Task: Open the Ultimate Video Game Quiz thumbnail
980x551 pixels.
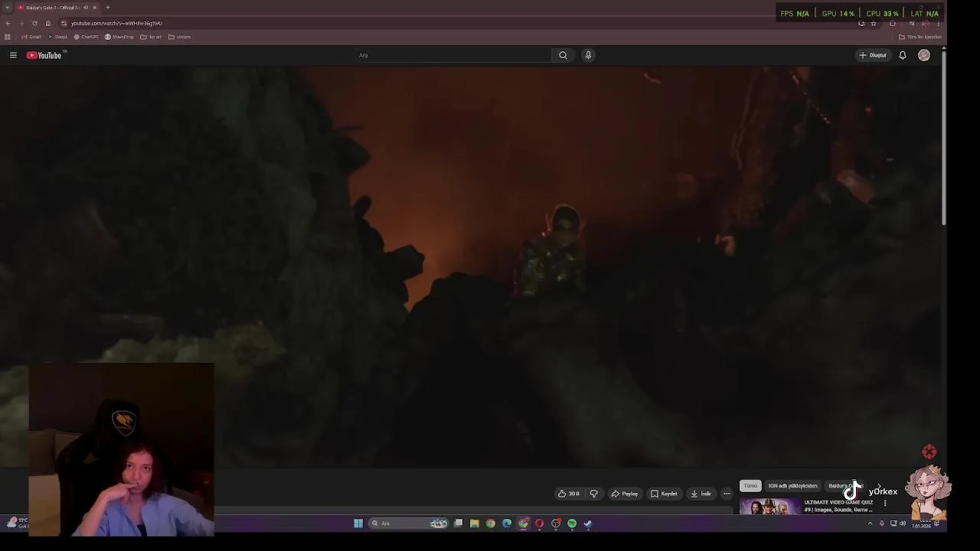Action: tap(769, 507)
